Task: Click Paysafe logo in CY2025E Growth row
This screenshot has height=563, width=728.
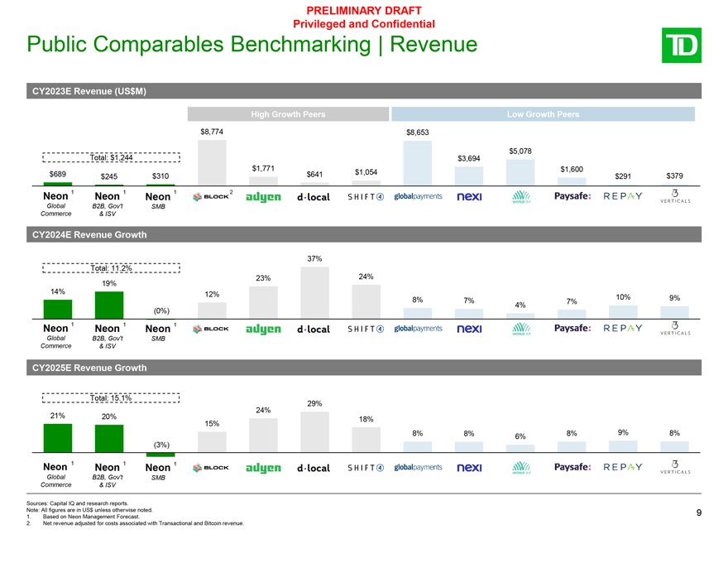Action: (572, 467)
